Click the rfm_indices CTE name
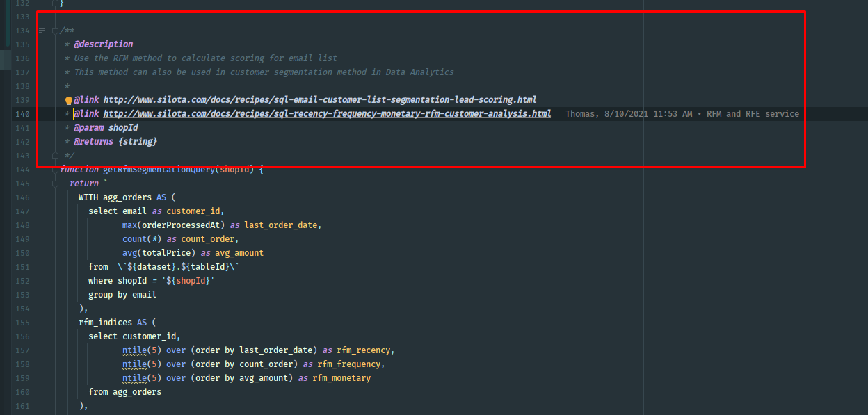Image resolution: width=868 pixels, height=415 pixels. point(106,323)
